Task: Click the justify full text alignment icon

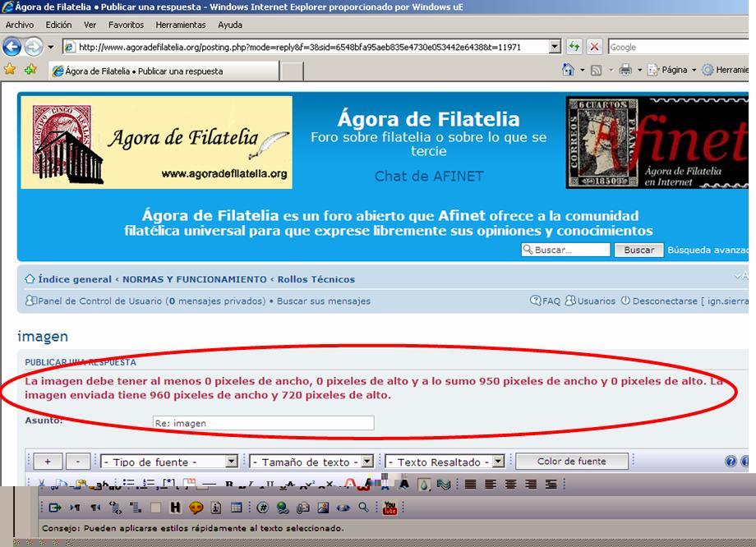Action: click(470, 484)
